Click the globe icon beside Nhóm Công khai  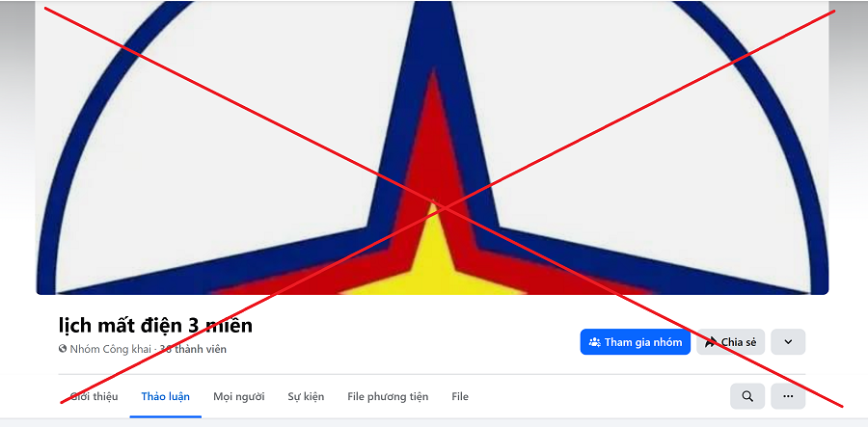tap(63, 349)
